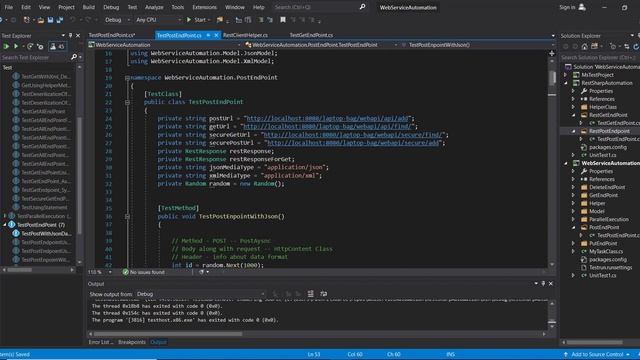Click the Search Test Explorer input field

tap(35, 58)
